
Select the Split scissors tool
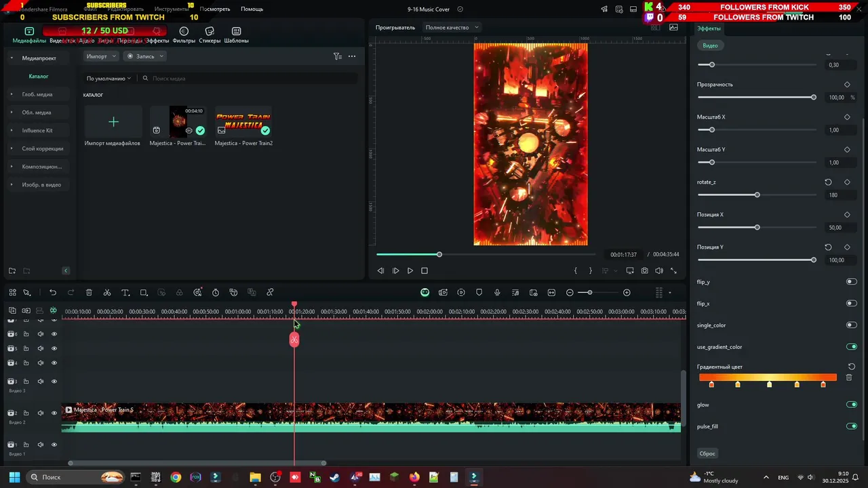tap(107, 293)
